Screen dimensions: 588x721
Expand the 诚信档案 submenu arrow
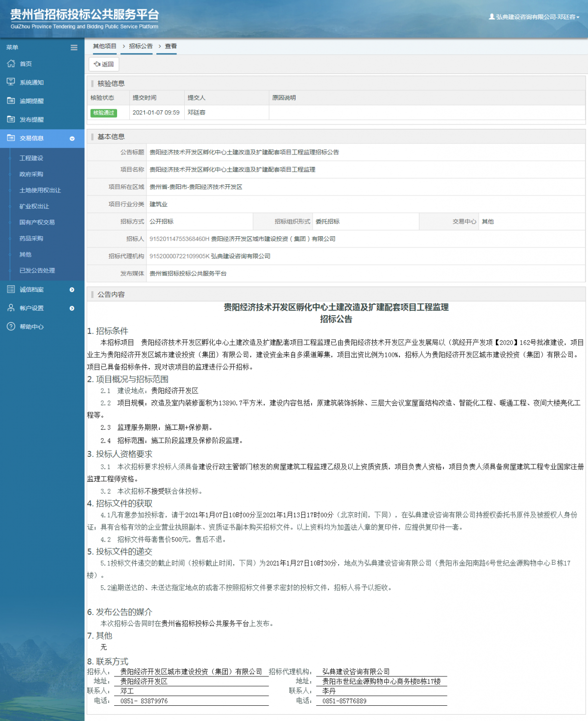click(72, 290)
